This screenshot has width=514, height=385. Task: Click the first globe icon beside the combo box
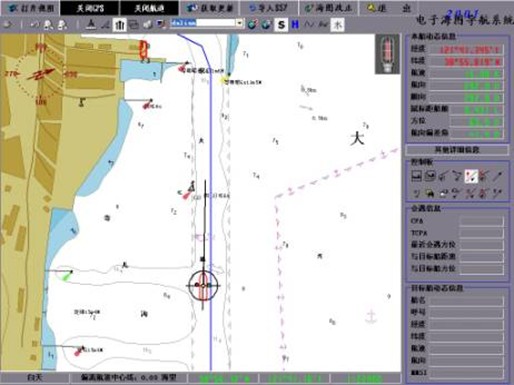252,25
